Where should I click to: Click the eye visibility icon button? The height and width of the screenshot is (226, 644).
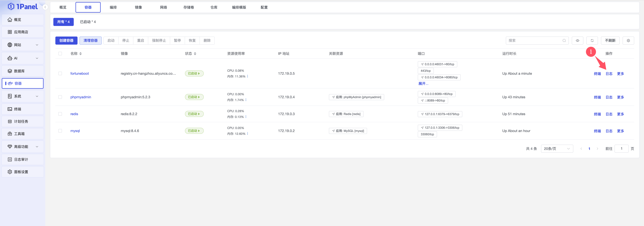[577, 41]
